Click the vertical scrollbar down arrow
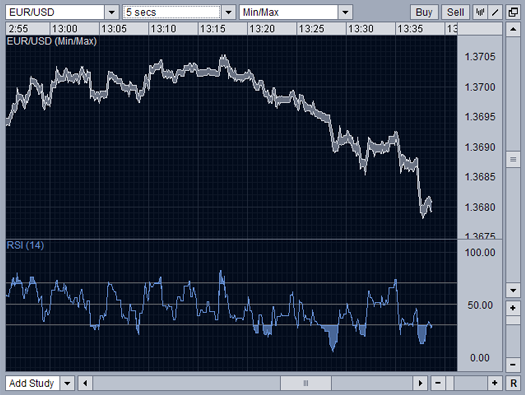 [x=513, y=290]
